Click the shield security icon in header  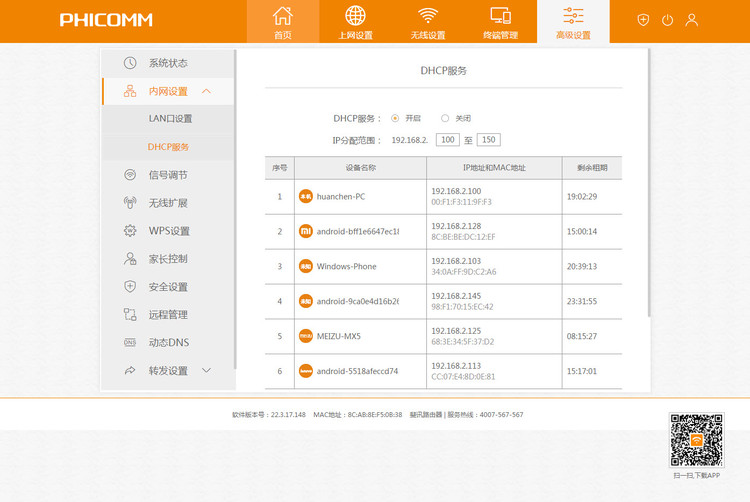coord(643,20)
